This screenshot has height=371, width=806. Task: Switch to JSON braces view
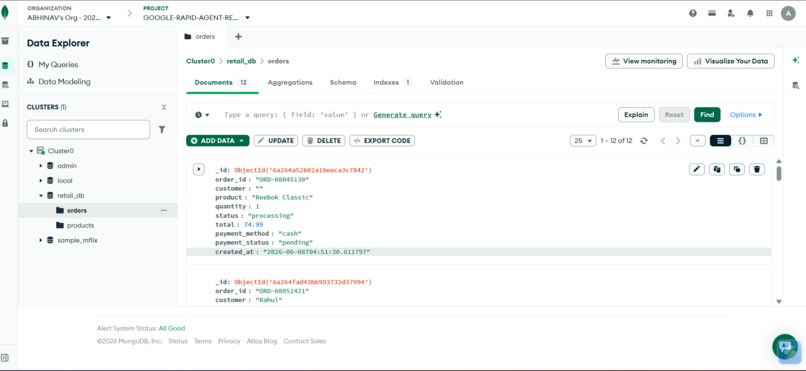point(742,141)
